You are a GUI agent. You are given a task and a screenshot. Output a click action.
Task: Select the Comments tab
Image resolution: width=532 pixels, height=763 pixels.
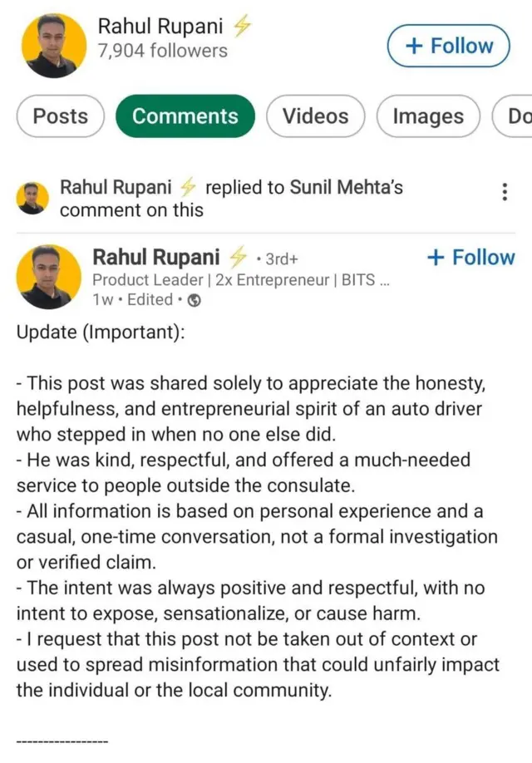185,116
